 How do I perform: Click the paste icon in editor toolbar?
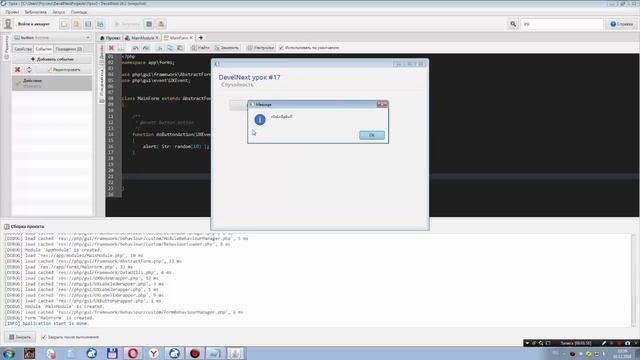(180, 48)
